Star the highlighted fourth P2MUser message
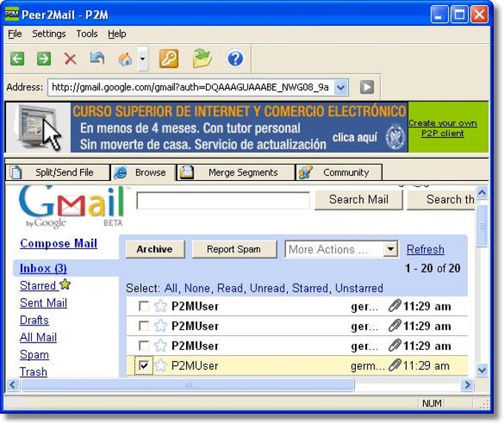The width and height of the screenshot is (504, 424). tap(160, 366)
